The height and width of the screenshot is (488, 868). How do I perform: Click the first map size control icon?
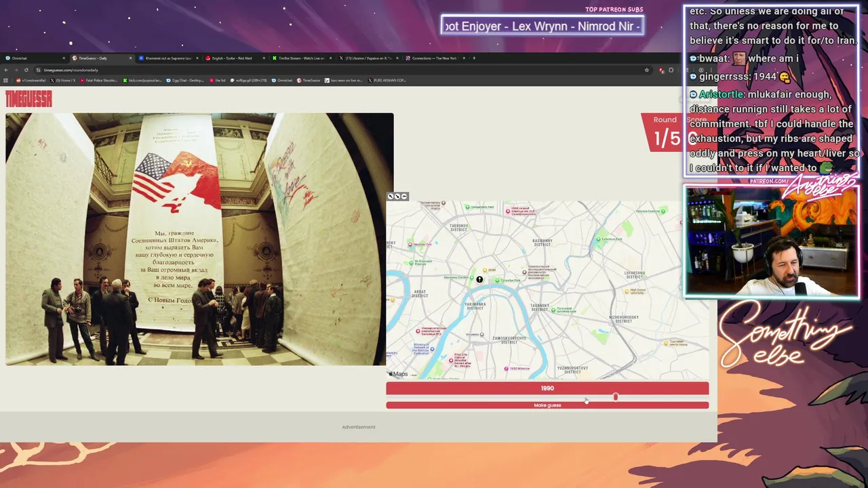[x=391, y=197]
